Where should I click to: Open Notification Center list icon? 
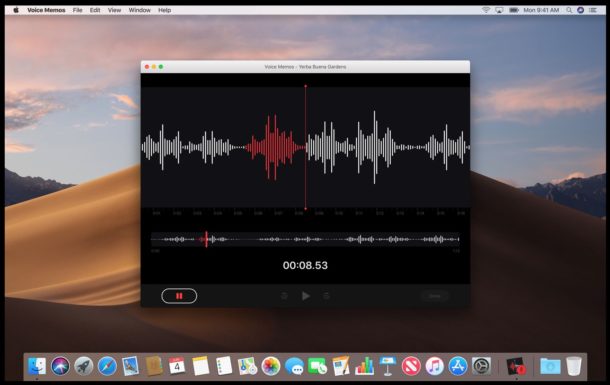(593, 10)
